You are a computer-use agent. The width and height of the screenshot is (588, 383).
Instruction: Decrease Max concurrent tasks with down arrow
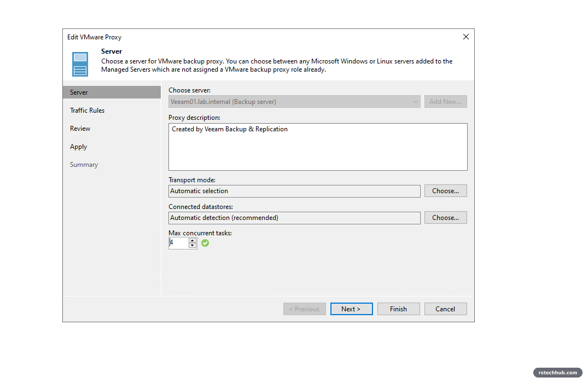tap(193, 245)
